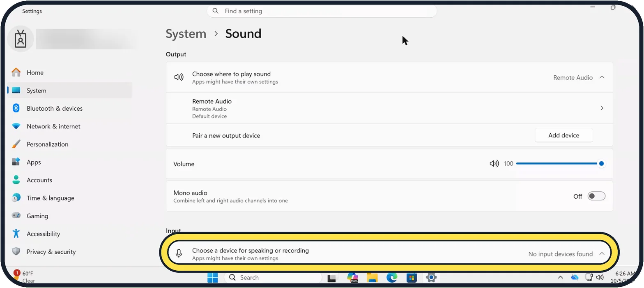Click the Time & language globe icon
Screen dimensions: 644x288
click(x=16, y=198)
